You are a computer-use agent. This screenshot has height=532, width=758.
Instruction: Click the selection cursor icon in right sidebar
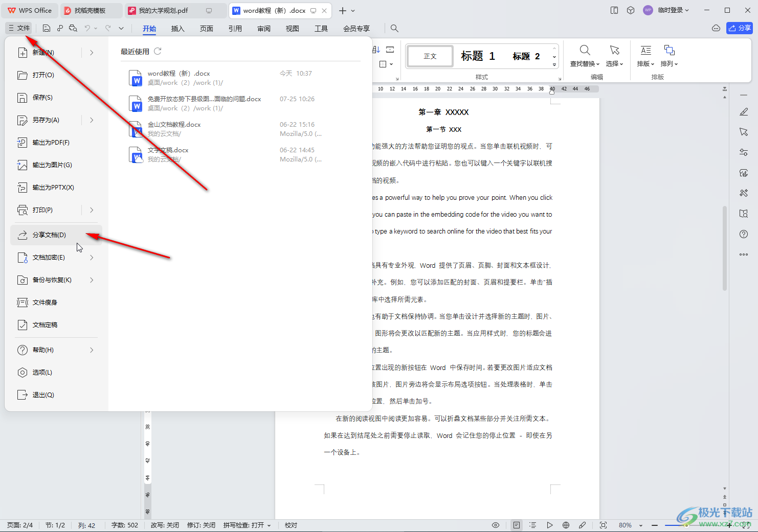coord(744,132)
